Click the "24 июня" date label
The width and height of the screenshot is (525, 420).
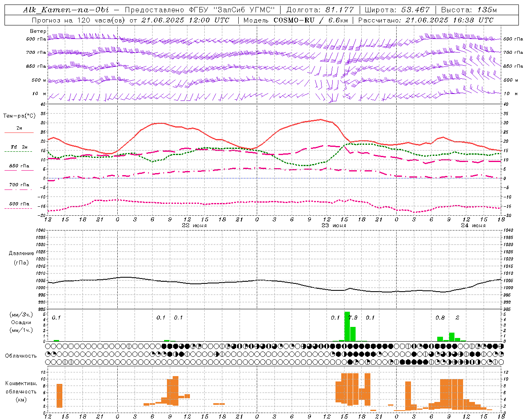click(x=473, y=226)
